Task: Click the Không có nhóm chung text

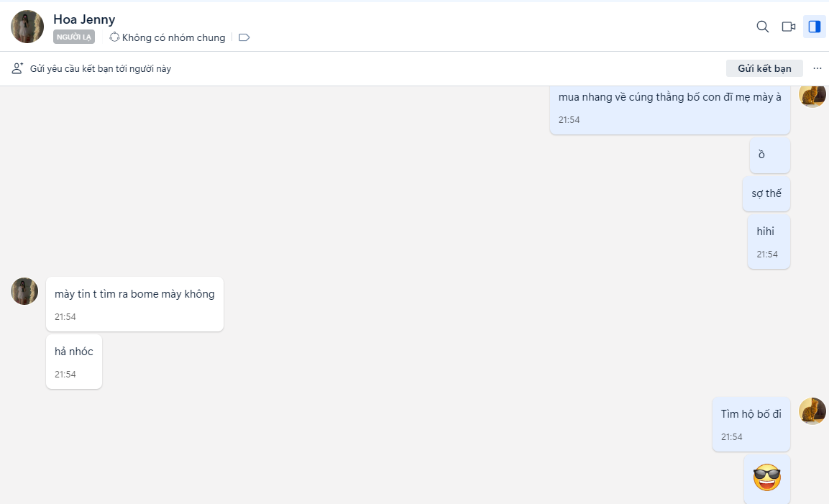Action: 173,37
